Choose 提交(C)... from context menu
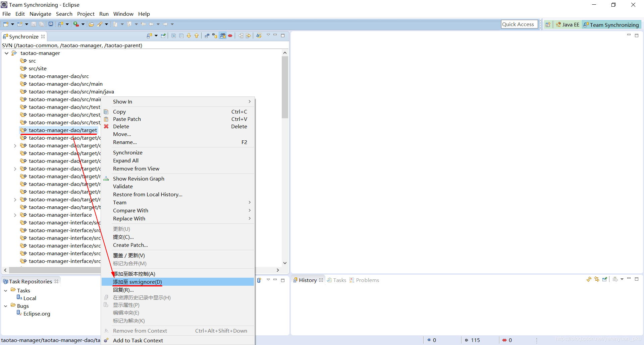Viewport: 644px width, 345px height. (x=178, y=237)
